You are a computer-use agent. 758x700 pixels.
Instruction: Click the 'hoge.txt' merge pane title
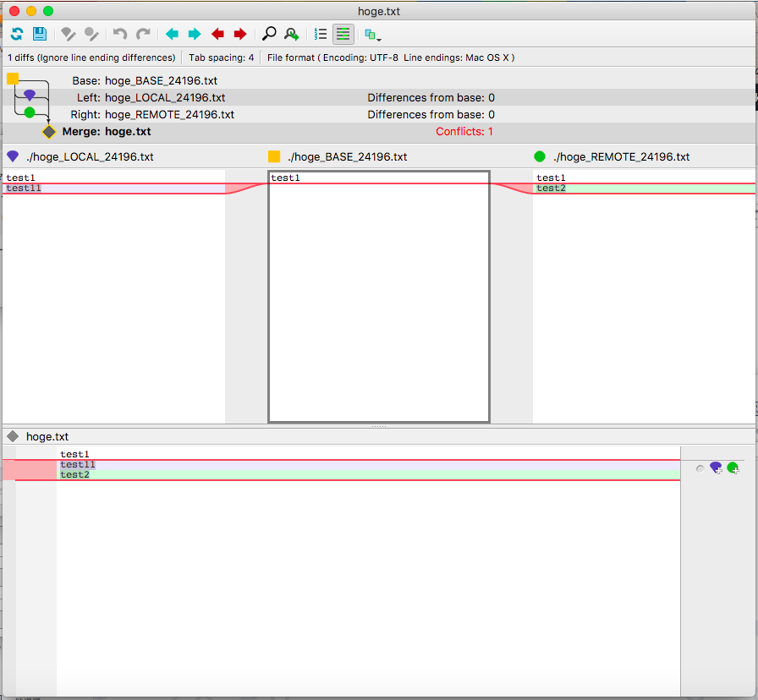[47, 437]
